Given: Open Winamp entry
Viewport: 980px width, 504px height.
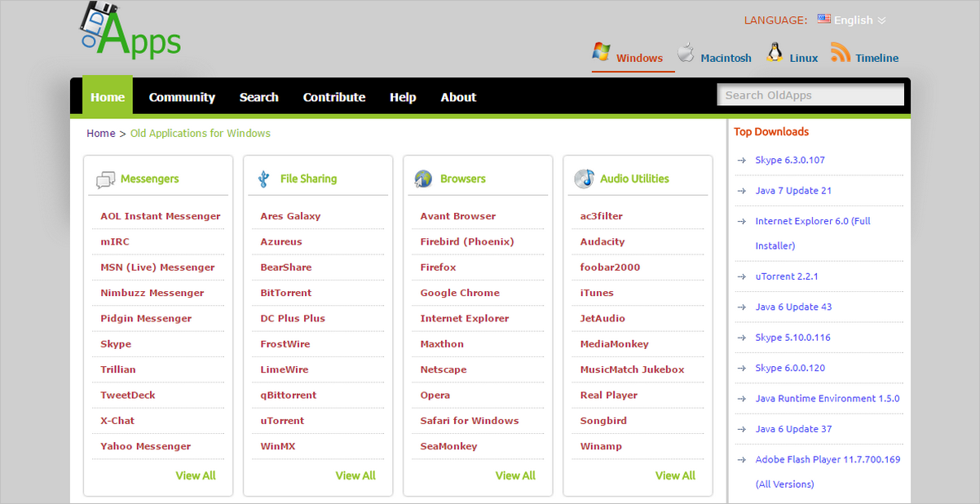Looking at the screenshot, I should pos(601,446).
